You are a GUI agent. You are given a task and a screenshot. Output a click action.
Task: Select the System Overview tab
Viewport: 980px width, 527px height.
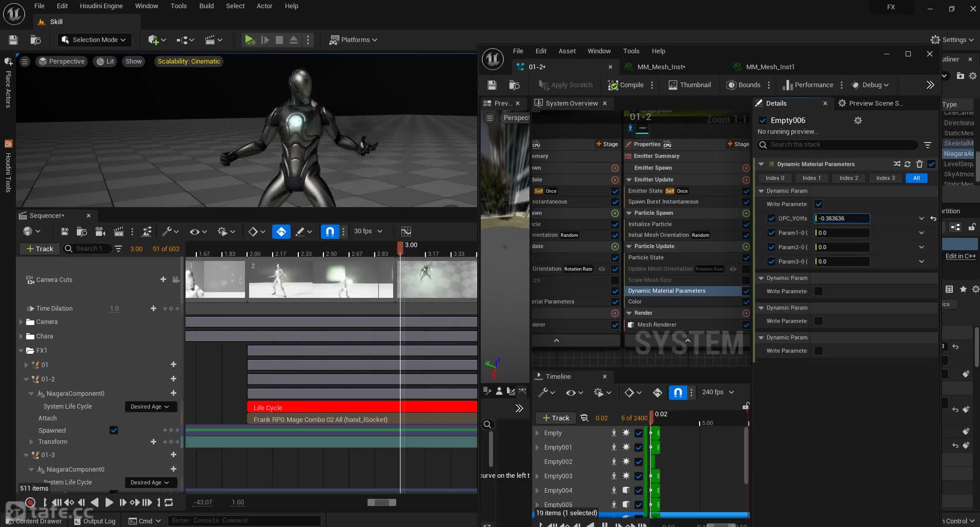tap(571, 104)
